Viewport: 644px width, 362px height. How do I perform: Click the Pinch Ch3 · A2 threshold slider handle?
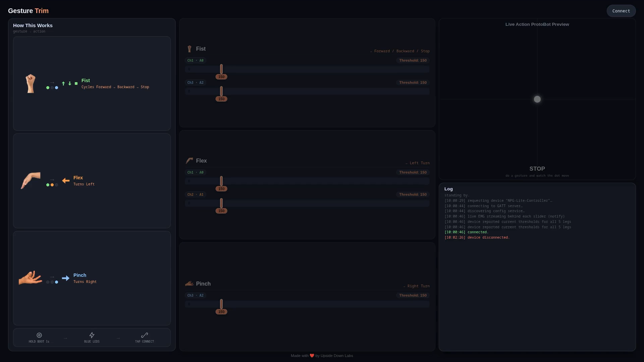tap(221, 304)
